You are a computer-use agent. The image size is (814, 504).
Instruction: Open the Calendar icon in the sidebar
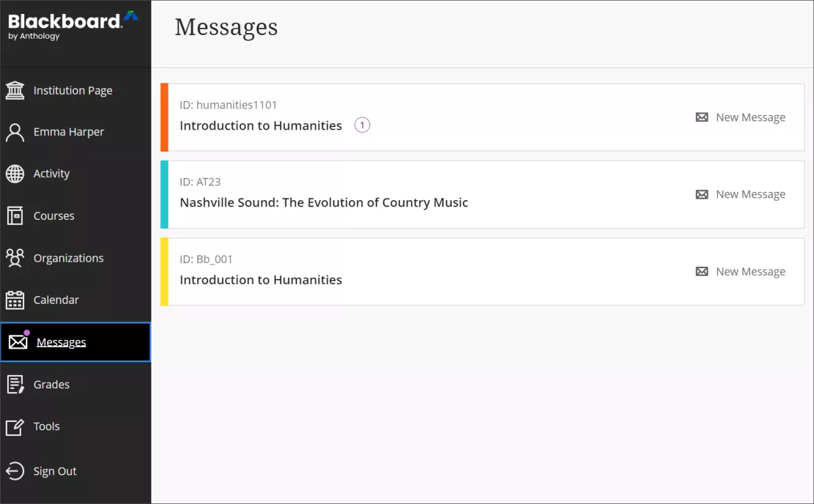15,299
